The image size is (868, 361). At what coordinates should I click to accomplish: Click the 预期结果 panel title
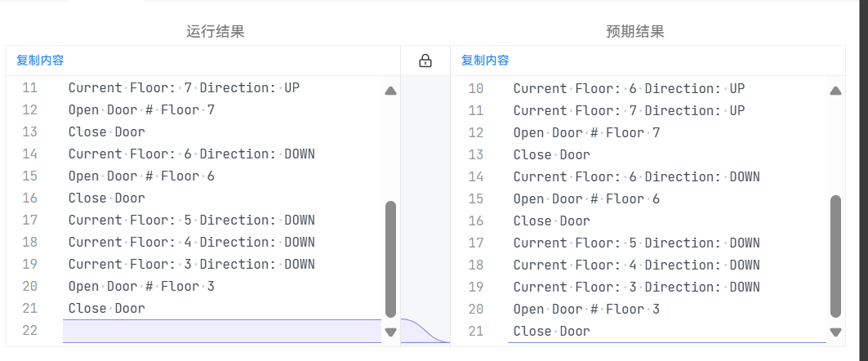635,32
